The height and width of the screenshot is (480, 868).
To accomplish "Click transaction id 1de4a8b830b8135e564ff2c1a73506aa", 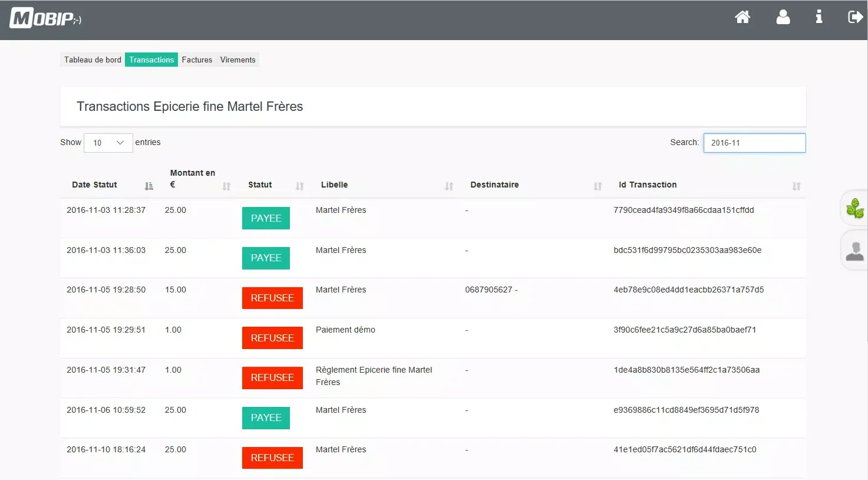I will 687,370.
